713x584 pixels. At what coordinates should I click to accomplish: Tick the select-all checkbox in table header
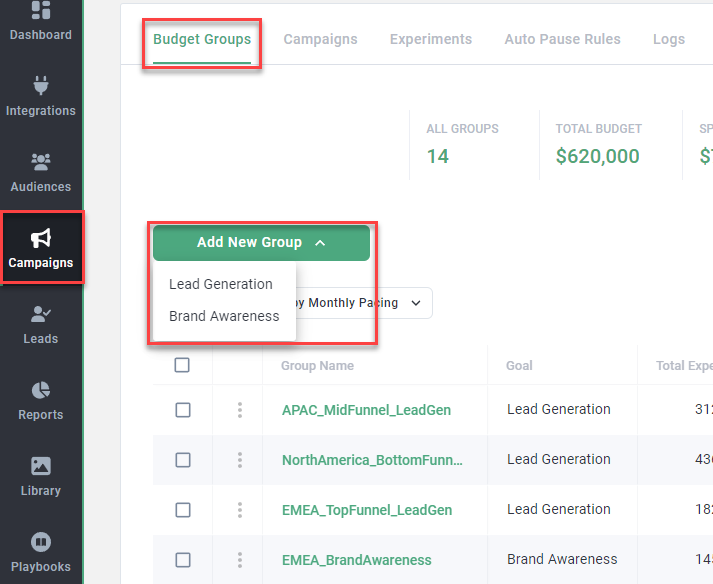point(182,365)
